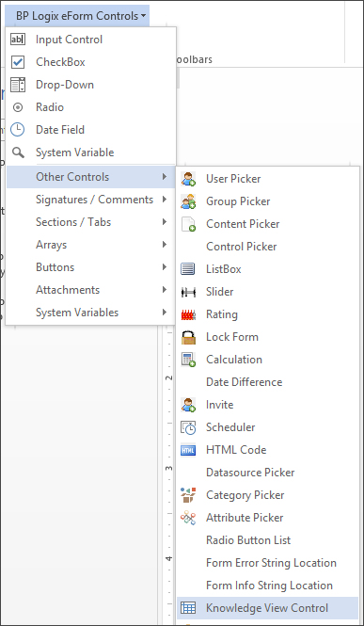Click the Scheduler clock icon
Image resolution: width=364 pixels, height=626 pixels.
pyautogui.click(x=188, y=427)
